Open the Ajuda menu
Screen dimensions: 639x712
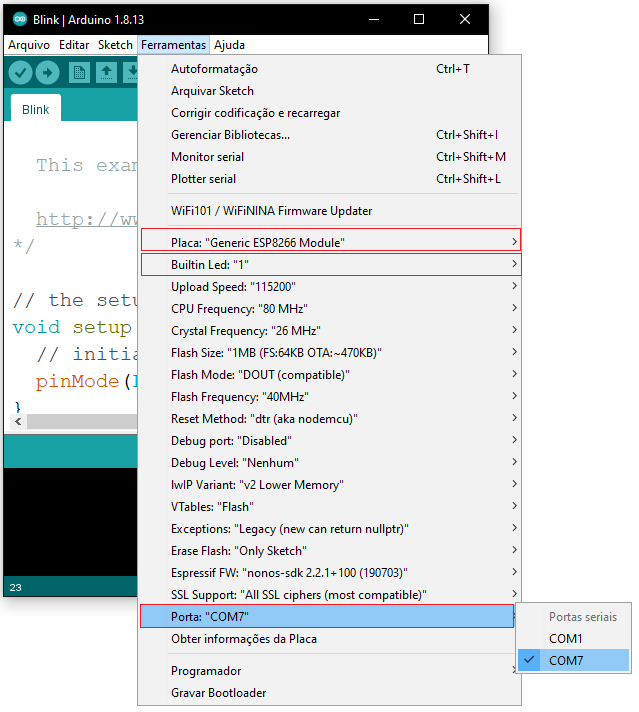229,45
